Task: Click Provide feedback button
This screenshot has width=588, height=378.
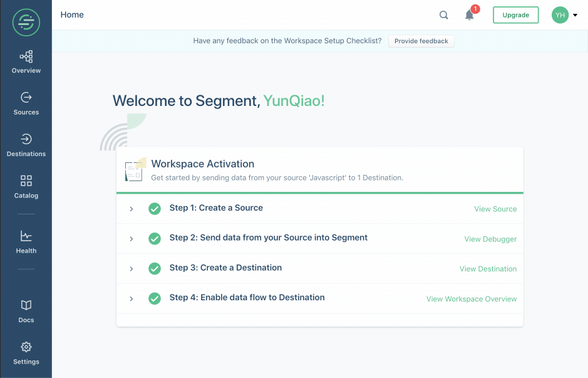Action: tap(421, 41)
